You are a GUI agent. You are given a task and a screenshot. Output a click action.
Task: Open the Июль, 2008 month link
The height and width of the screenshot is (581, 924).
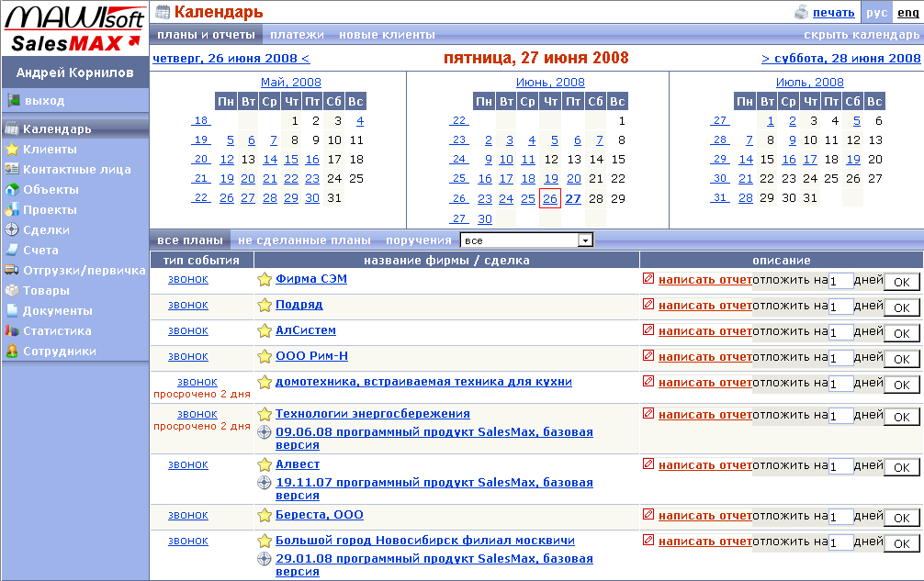coord(810,83)
